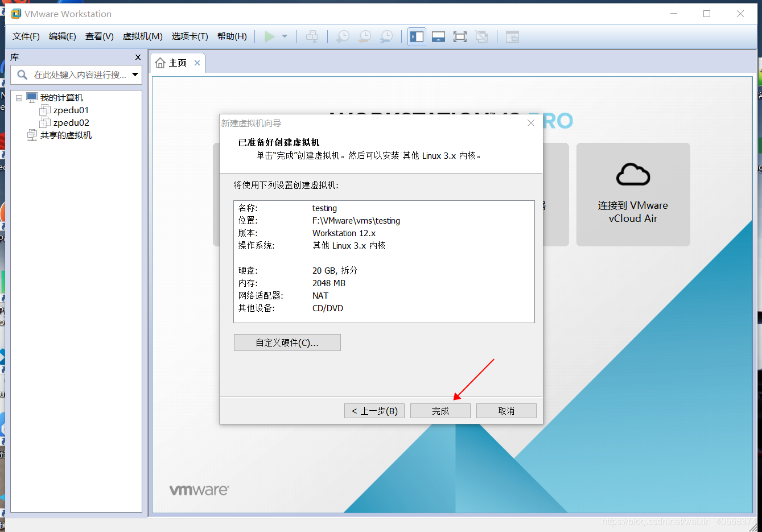Open the snapshot manager wrench icon
The height and width of the screenshot is (532, 762).
pyautogui.click(x=386, y=36)
